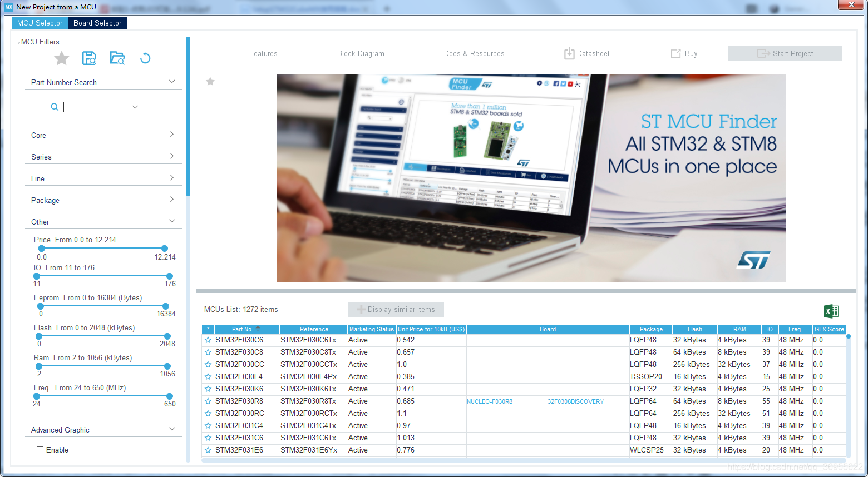
Task: Click the IO minimum slider handle
Action: pos(37,276)
